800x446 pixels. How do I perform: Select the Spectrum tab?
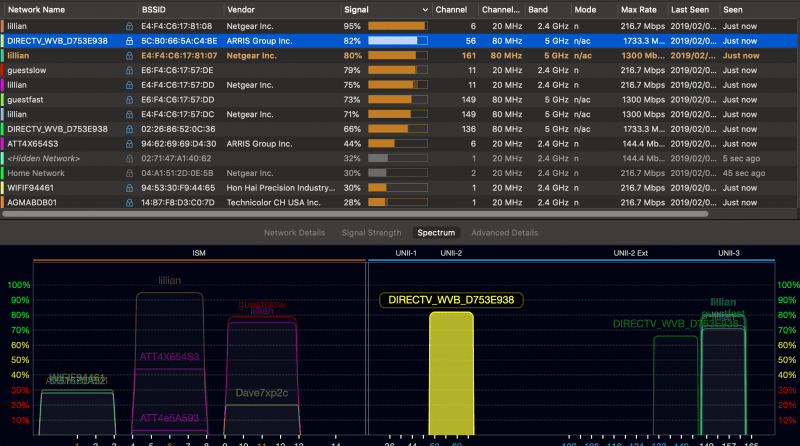(436, 233)
